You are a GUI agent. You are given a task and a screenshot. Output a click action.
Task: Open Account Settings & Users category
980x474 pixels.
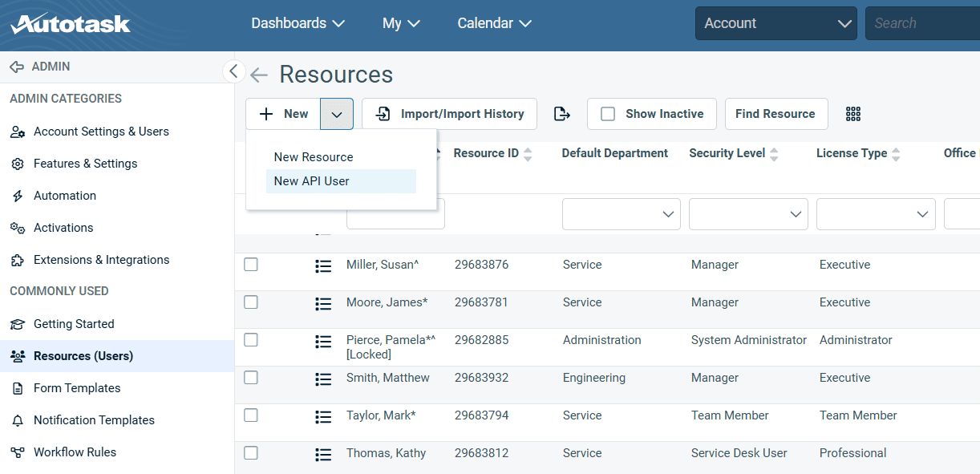[x=117, y=132]
